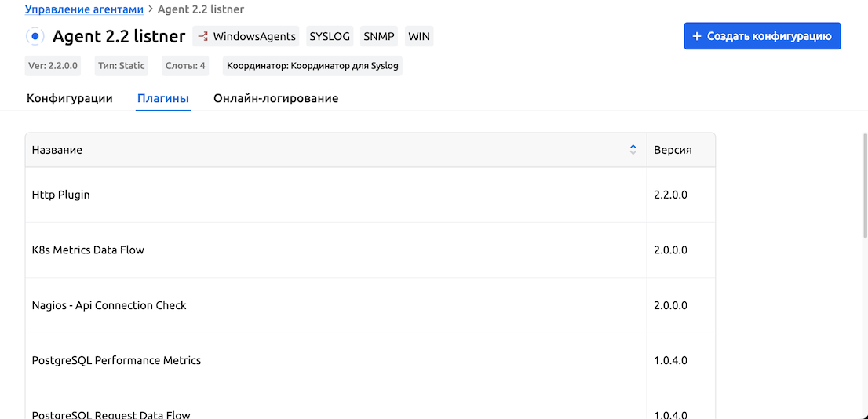Screen dimensions: 868x419
Task: Click the Версия column header
Action: coord(673,150)
